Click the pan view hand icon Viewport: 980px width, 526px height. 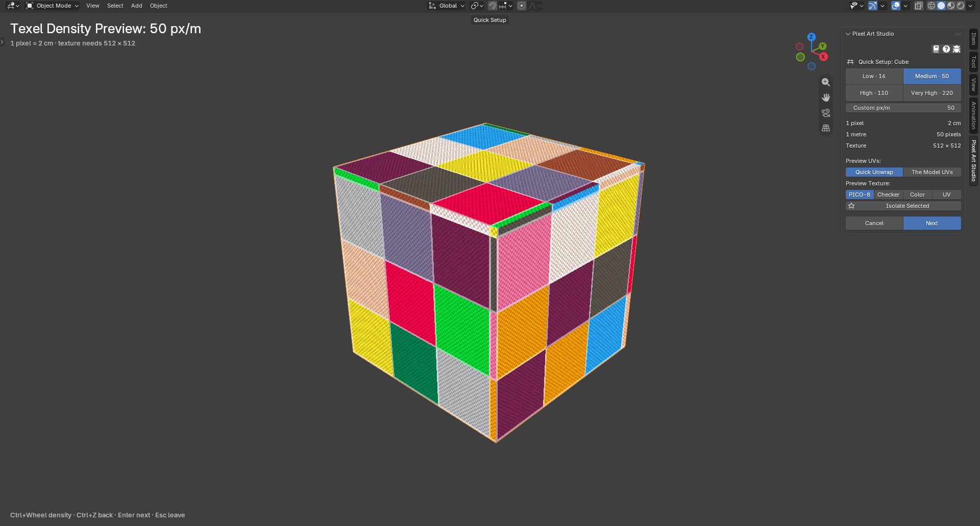coord(826,98)
